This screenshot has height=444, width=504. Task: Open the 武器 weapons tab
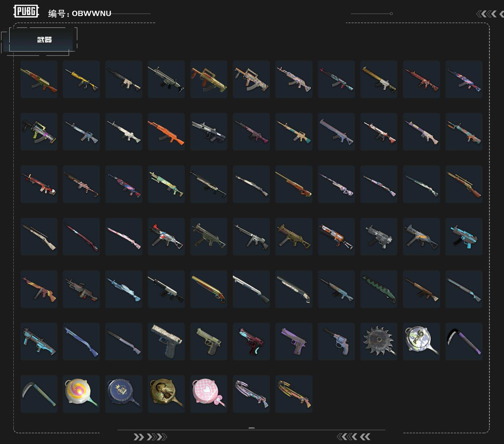click(41, 40)
